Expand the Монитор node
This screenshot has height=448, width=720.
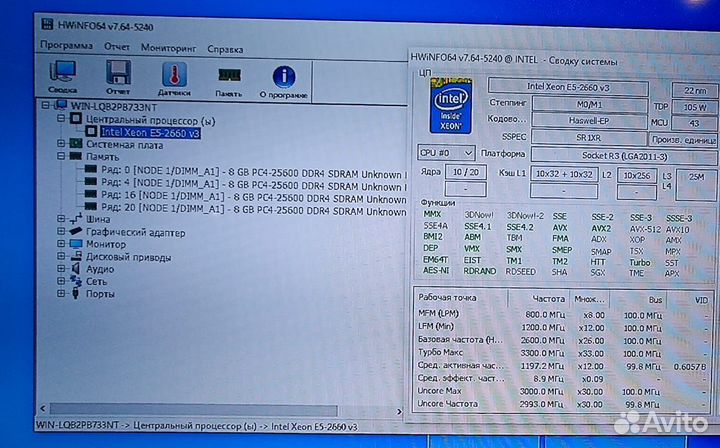(x=61, y=243)
